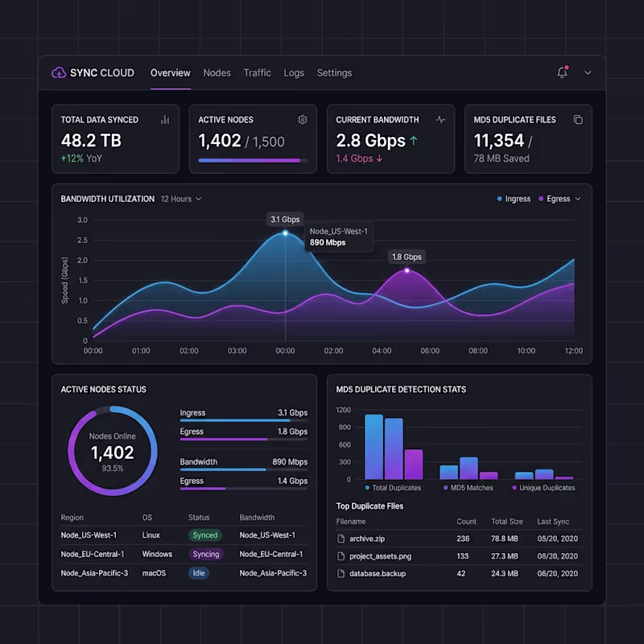Select Node_Asia-Pacific-3 in the Region column
Image resolution: width=644 pixels, height=644 pixels.
pyautogui.click(x=94, y=573)
